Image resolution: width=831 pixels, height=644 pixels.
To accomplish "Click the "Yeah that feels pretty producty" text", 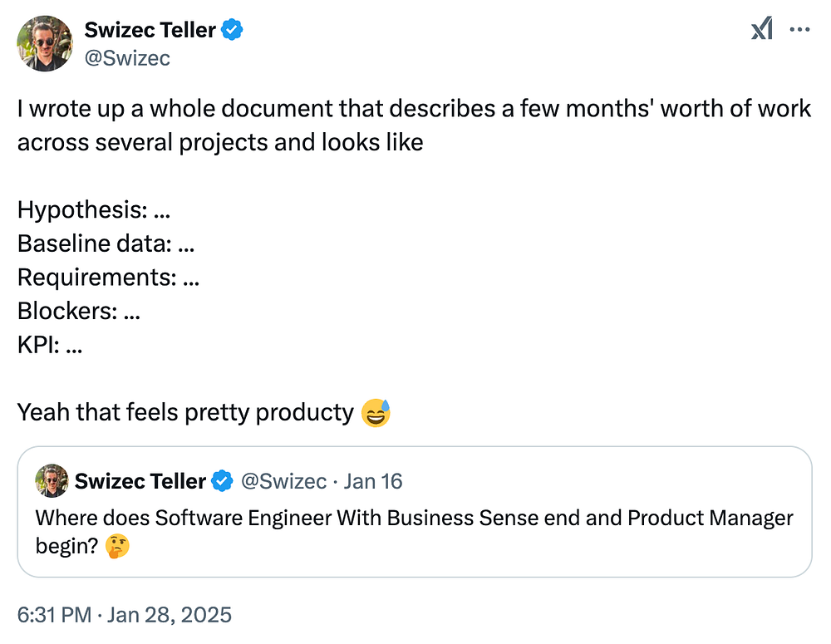I will (185, 412).
